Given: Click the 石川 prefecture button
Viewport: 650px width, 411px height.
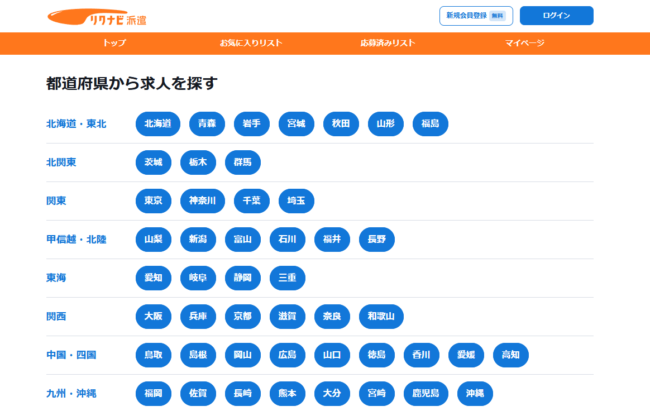Looking at the screenshot, I should click(x=287, y=239).
